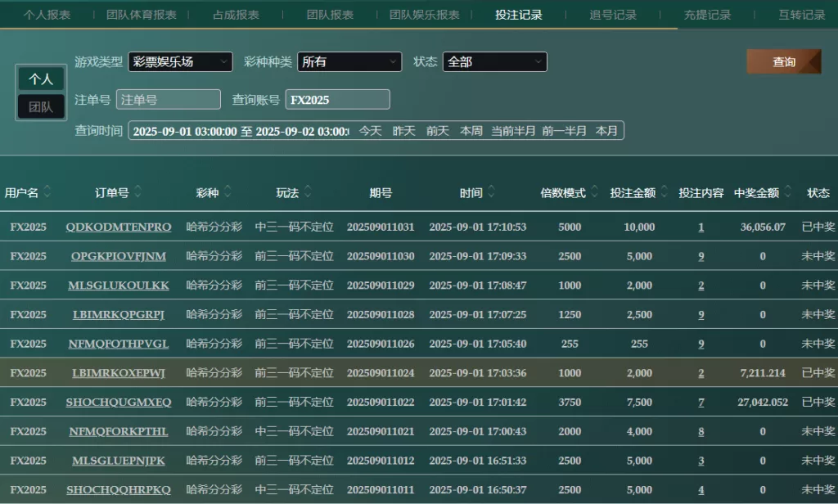This screenshot has width=838, height=504.
Task: Choose the 本月 quick date range
Action: (x=606, y=131)
